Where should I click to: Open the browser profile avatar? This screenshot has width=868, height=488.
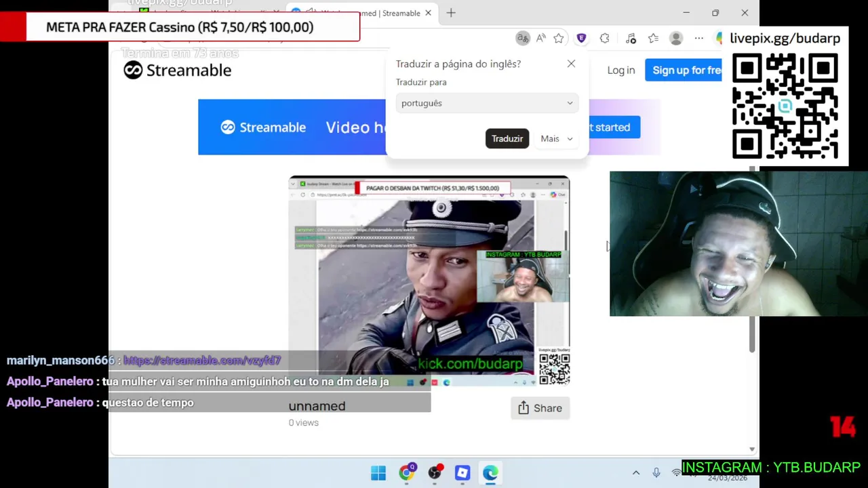(676, 39)
